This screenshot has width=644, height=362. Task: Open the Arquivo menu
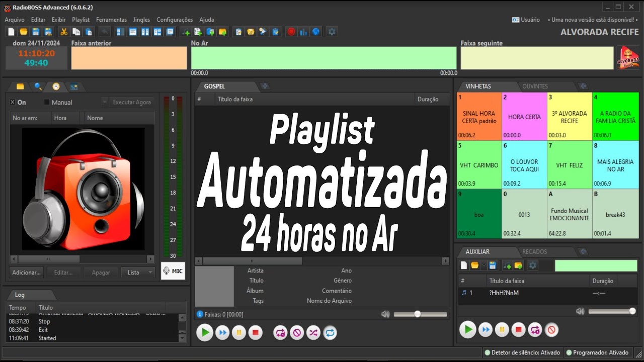pyautogui.click(x=15, y=20)
